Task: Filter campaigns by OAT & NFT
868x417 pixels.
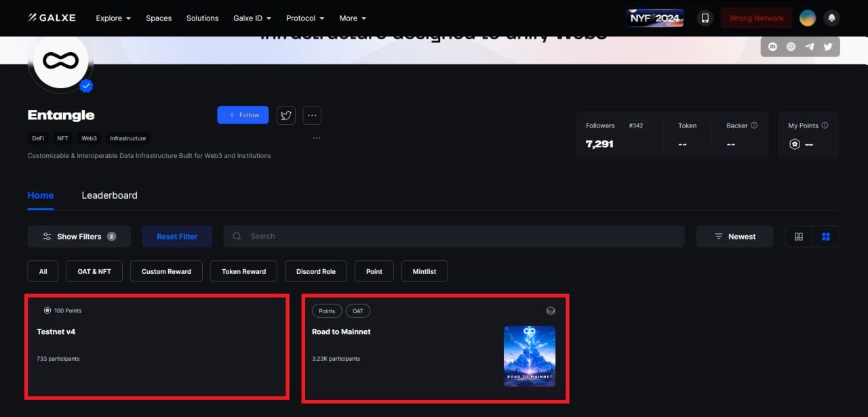Action: (x=94, y=271)
